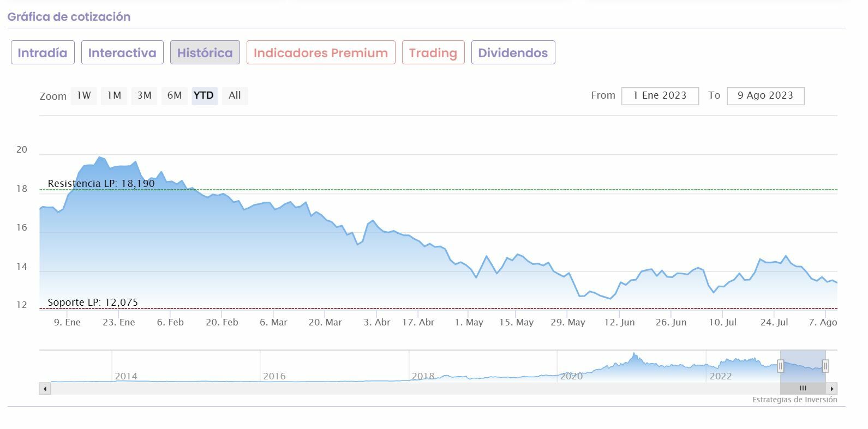Click the navigator left scroll arrow

(45, 389)
